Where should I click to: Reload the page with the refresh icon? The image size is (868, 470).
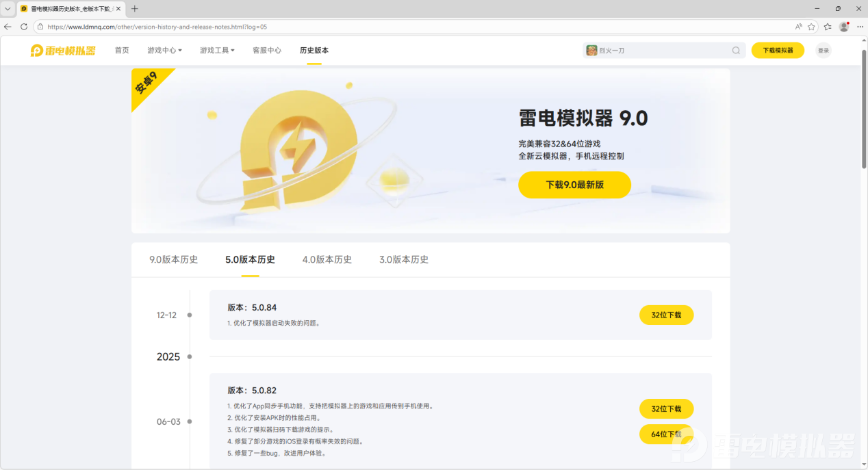coord(24,27)
